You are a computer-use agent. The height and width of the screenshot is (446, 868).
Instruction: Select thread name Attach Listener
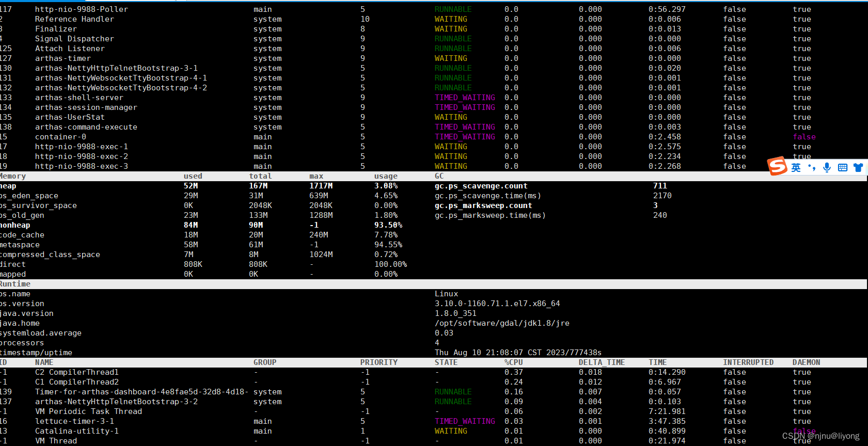point(70,49)
